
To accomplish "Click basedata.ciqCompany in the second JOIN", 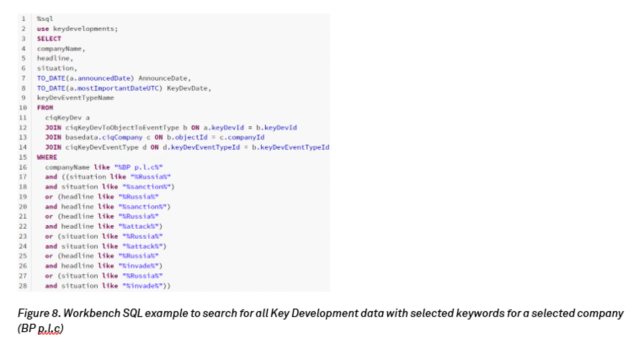I will point(104,137).
